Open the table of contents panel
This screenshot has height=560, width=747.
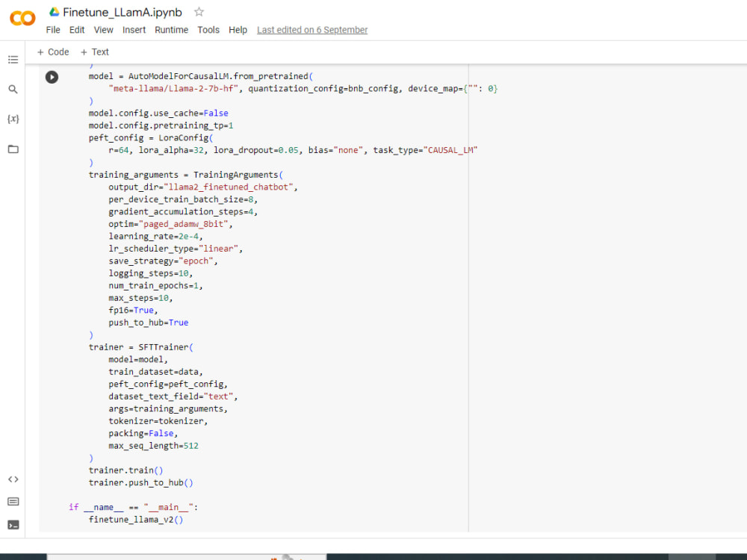point(13,60)
